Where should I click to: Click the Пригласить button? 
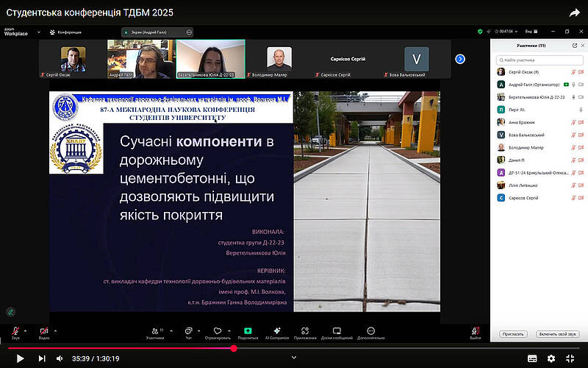click(x=513, y=333)
